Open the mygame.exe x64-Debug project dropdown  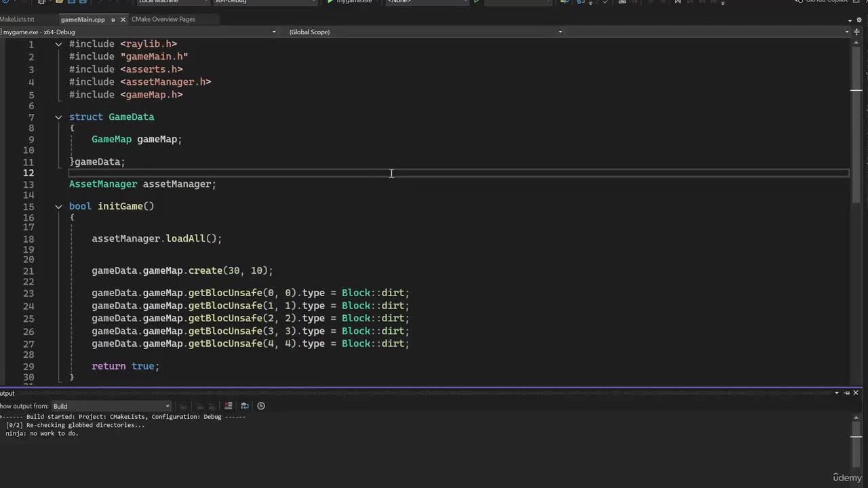(139, 32)
